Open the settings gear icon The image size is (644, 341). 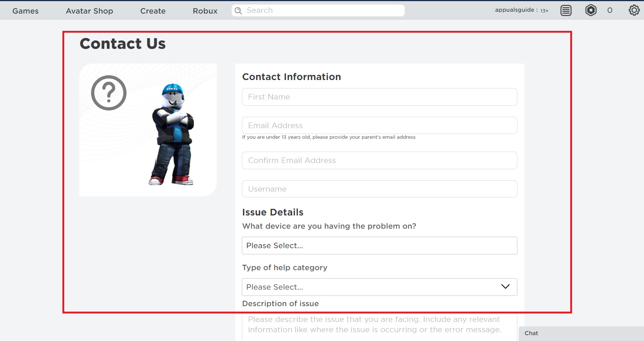coord(634,10)
